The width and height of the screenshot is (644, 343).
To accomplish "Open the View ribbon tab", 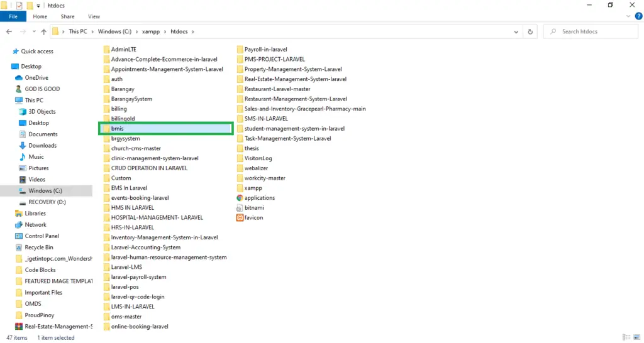I will [x=94, y=16].
